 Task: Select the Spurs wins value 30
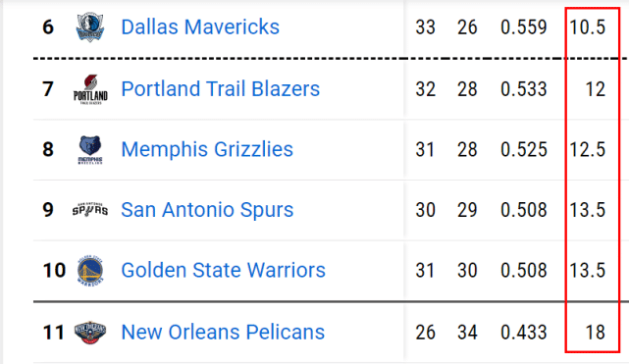pos(425,210)
